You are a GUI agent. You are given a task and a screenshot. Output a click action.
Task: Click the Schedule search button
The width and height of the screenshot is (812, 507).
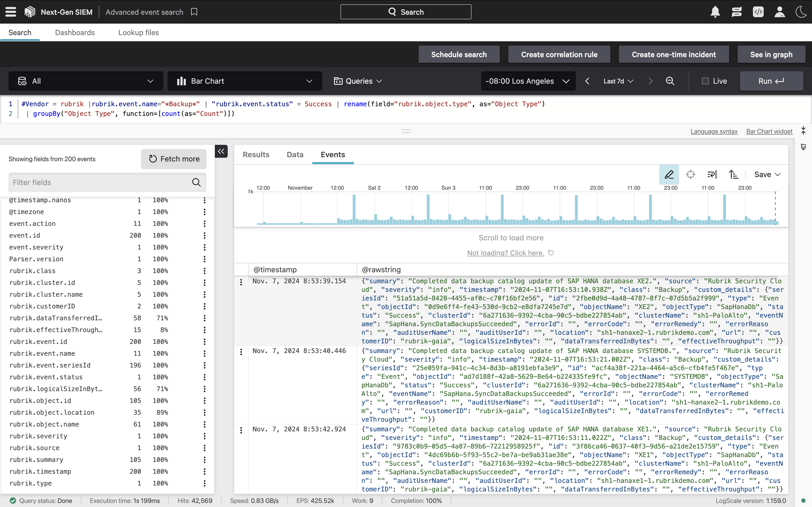click(x=459, y=54)
